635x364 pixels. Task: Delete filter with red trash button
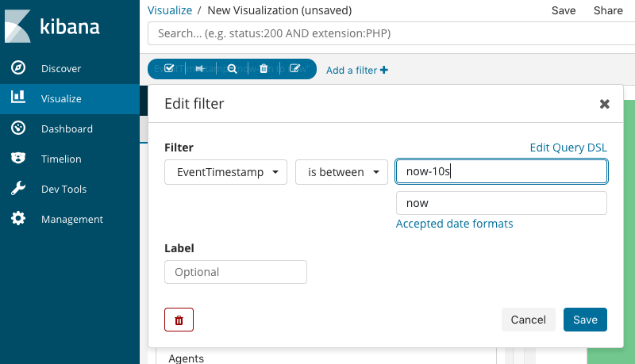click(x=179, y=320)
